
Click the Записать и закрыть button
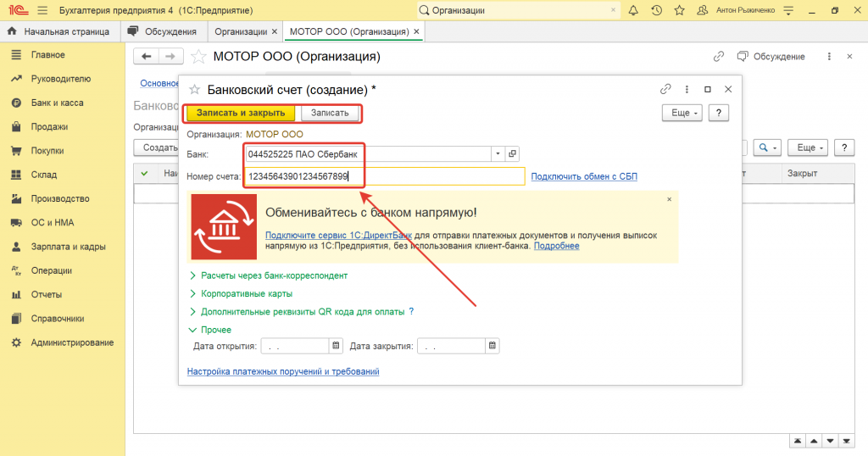coord(241,113)
